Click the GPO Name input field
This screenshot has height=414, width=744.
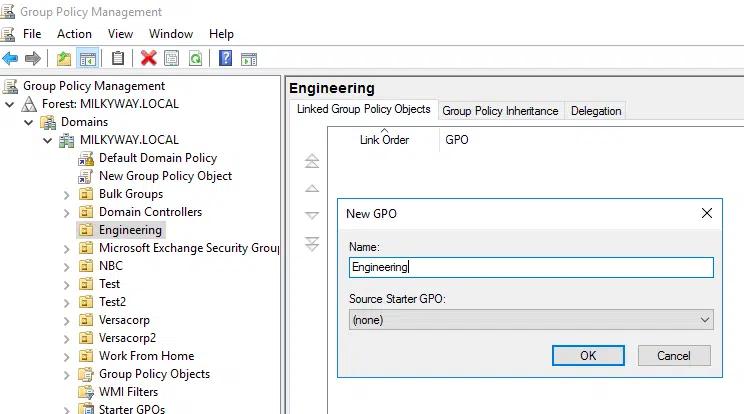pos(531,267)
